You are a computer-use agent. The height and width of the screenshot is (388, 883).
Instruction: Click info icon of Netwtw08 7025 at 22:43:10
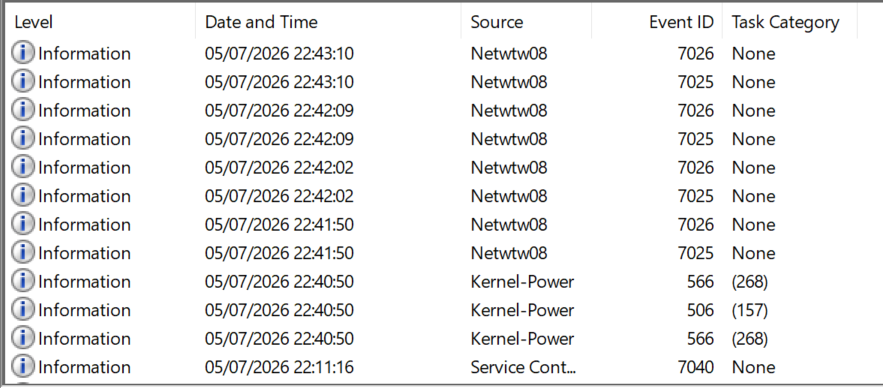pyautogui.click(x=23, y=82)
